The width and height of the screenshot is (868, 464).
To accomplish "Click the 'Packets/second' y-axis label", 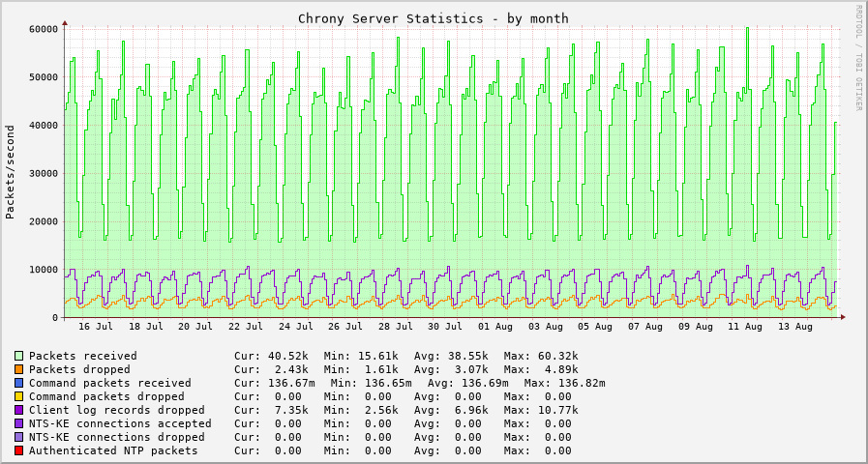I will (10, 172).
